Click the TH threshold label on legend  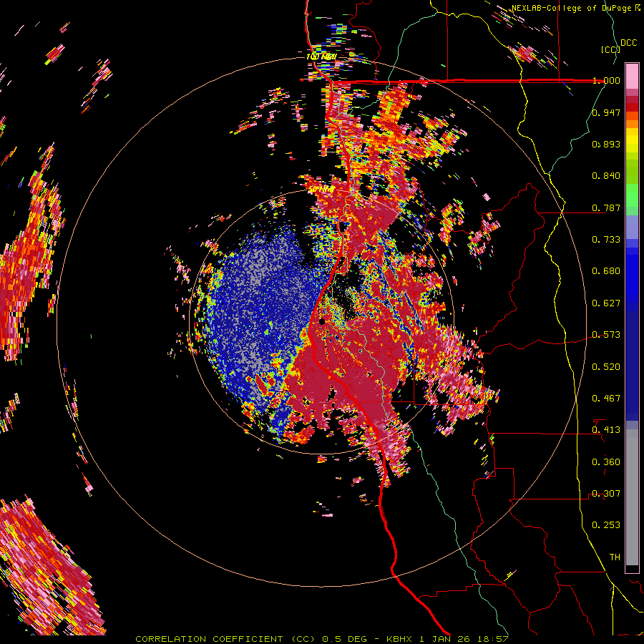pyautogui.click(x=615, y=557)
